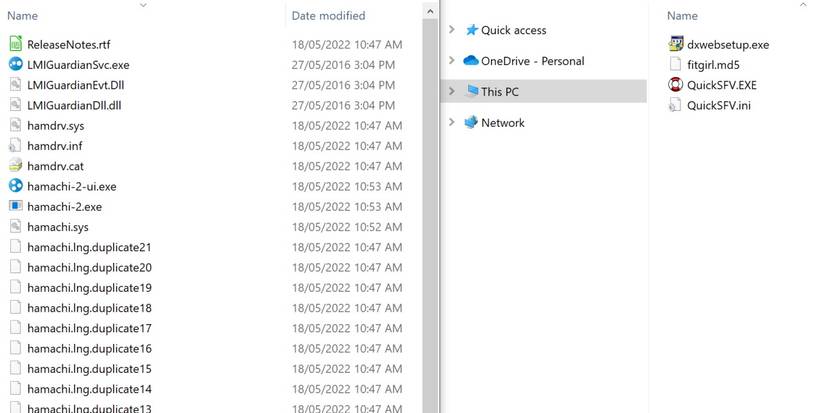This screenshot has height=413, width=825.
Task: Click the left pane vertical scrollbar
Action: tap(430, 200)
